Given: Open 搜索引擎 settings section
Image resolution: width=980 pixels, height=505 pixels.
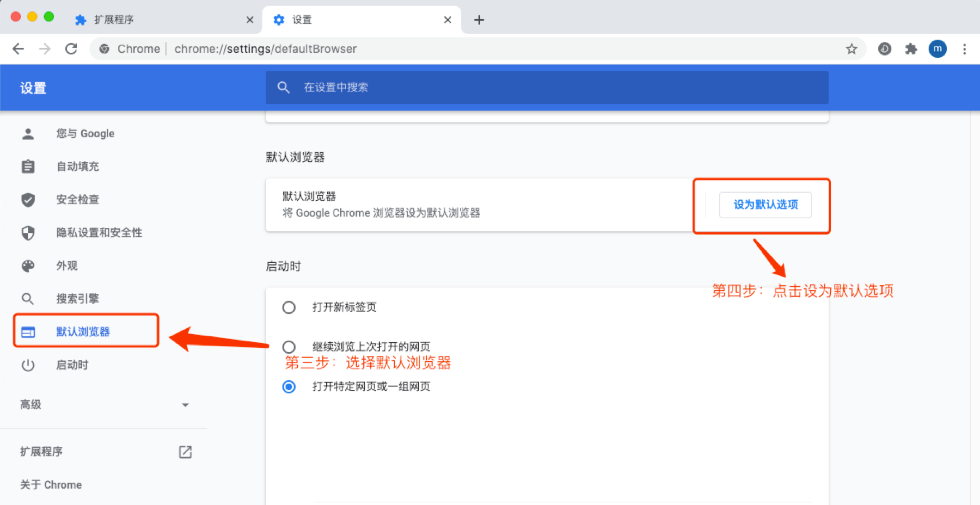Looking at the screenshot, I should (78, 299).
